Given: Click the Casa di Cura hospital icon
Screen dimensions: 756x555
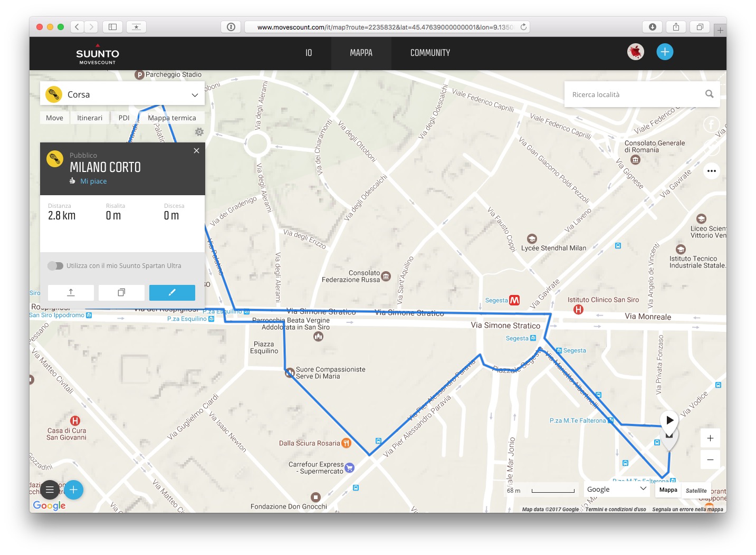Looking at the screenshot, I should (75, 420).
